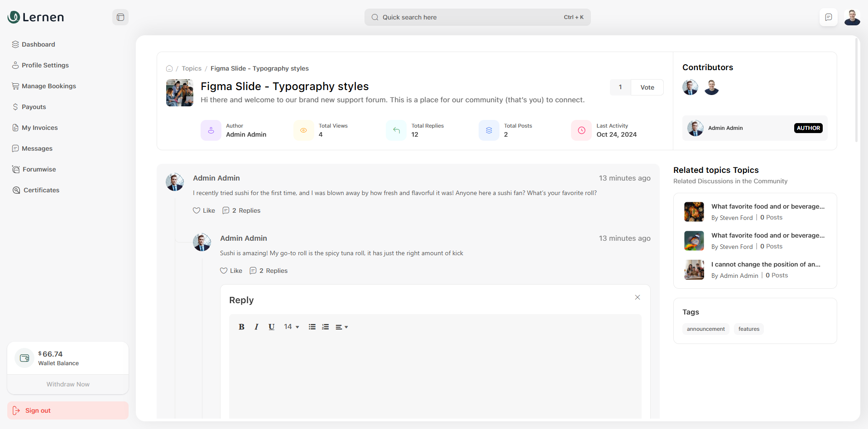Screen dimensions: 868x429
Task: Toggle bold formatting in reply editor
Action: coord(242,327)
